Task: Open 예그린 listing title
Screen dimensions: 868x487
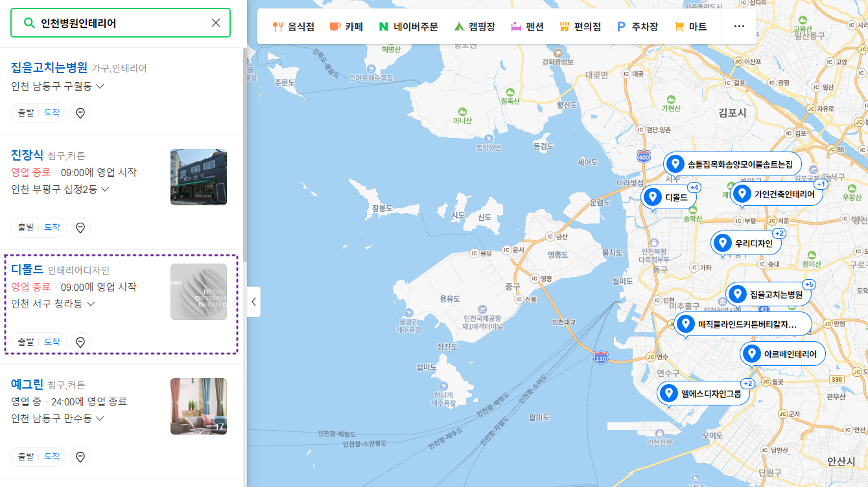Action: 27,384
